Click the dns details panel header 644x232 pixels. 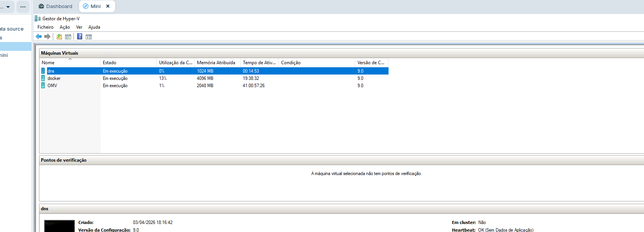point(342,209)
